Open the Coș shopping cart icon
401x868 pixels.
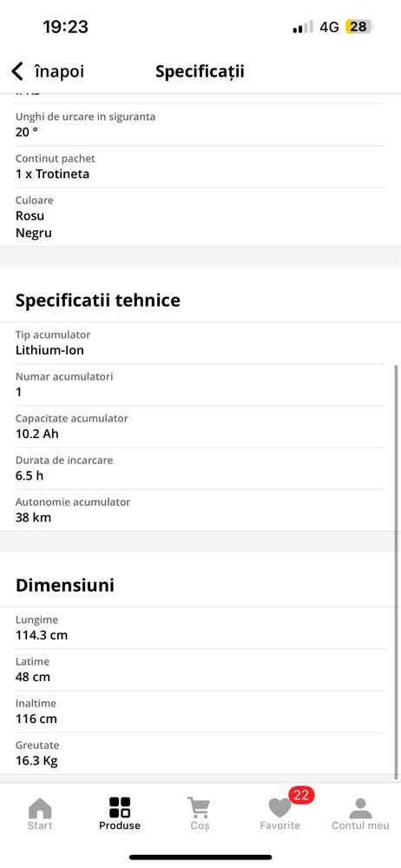click(x=199, y=808)
